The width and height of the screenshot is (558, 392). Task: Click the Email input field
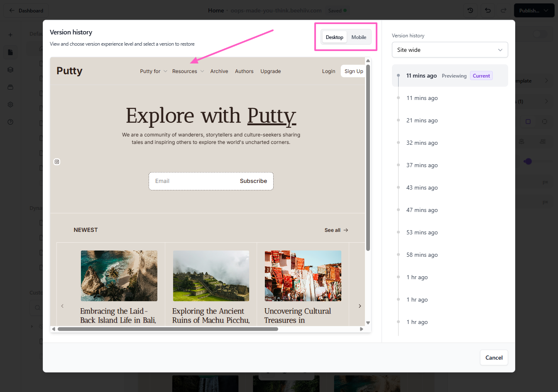pyautogui.click(x=191, y=181)
